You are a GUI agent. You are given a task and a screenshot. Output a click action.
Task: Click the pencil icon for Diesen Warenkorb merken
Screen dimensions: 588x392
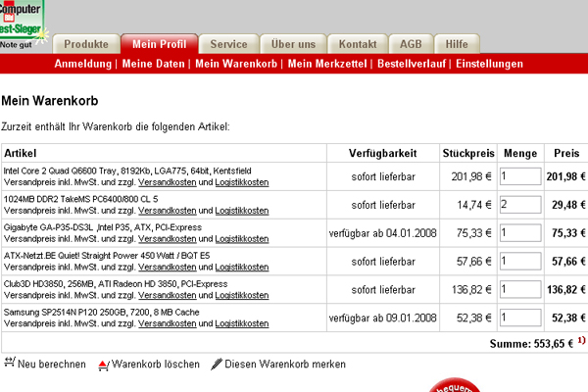pos(217,364)
